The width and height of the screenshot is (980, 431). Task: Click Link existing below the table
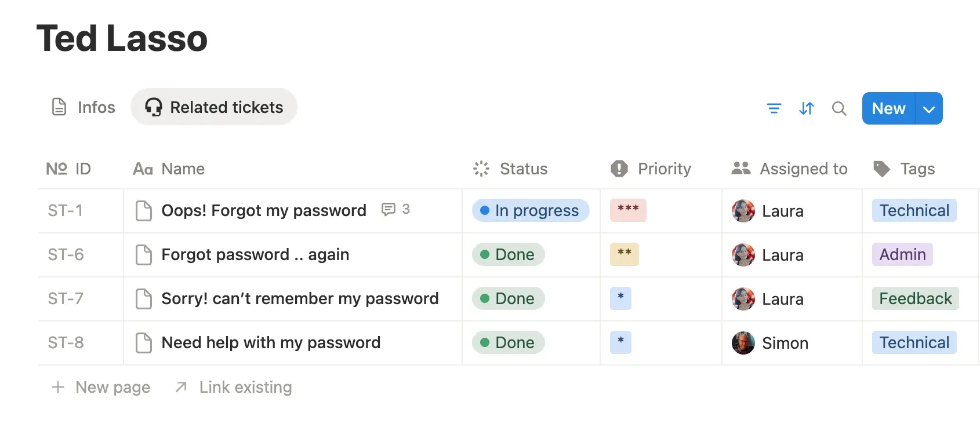click(x=245, y=387)
